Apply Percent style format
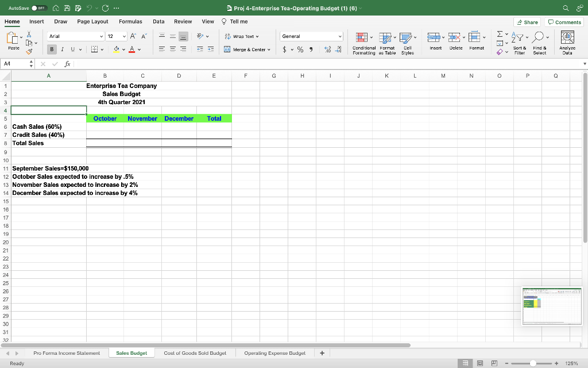The image size is (588, 368). click(300, 49)
